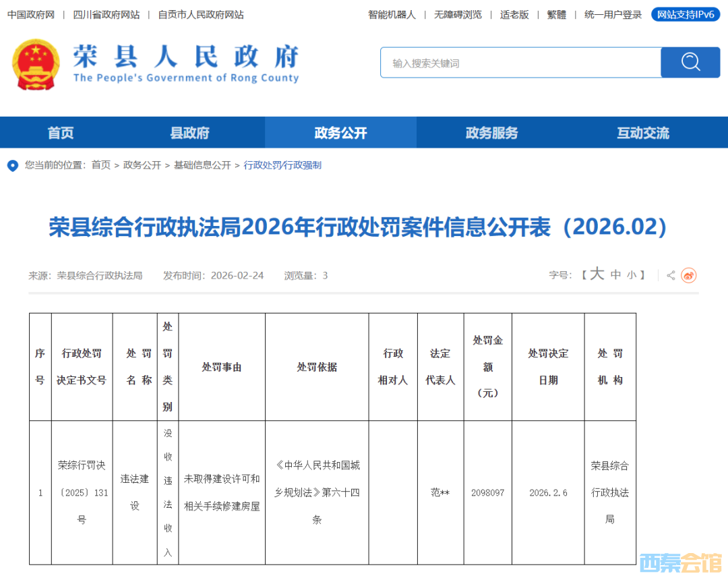Click the national emblem logo
Image resolution: width=728 pixels, height=578 pixels.
[36, 65]
